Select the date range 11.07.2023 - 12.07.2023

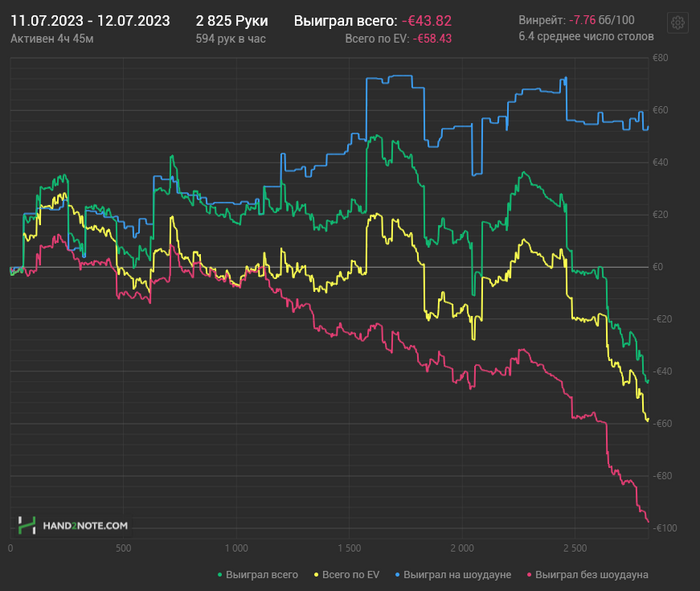(x=90, y=21)
